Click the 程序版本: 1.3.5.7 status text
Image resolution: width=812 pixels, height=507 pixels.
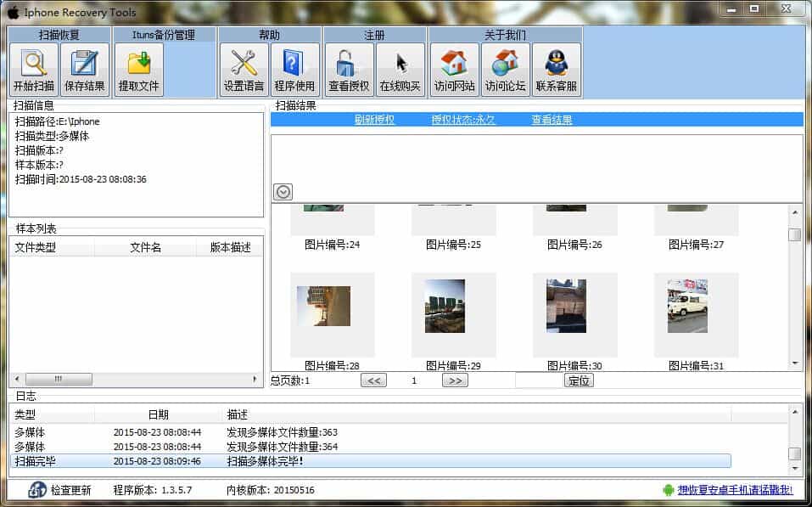[153, 490]
